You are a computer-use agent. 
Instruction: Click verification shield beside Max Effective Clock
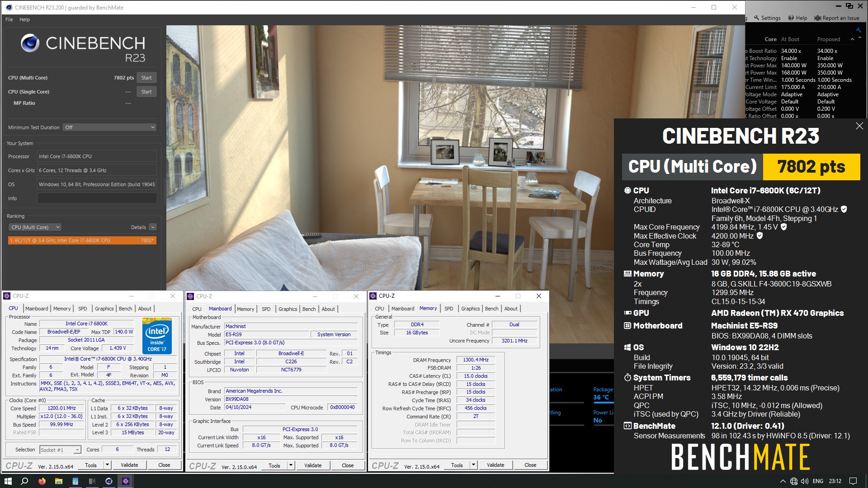[760, 236]
